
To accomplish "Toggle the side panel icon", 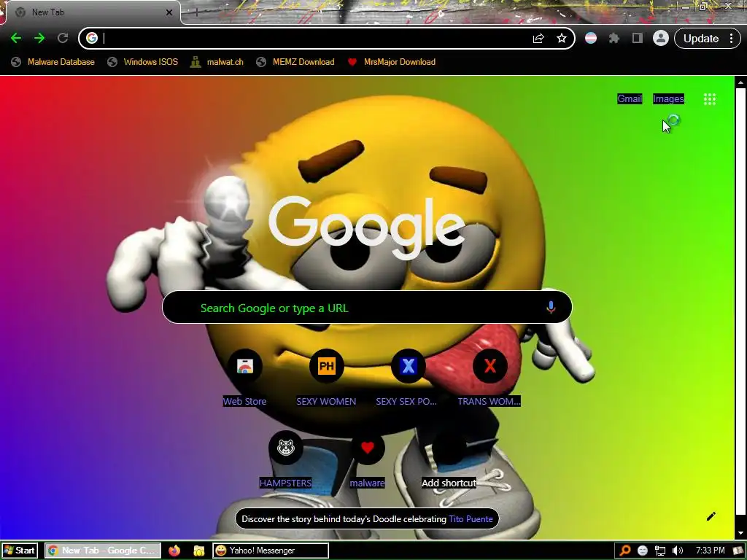I will click(x=638, y=38).
